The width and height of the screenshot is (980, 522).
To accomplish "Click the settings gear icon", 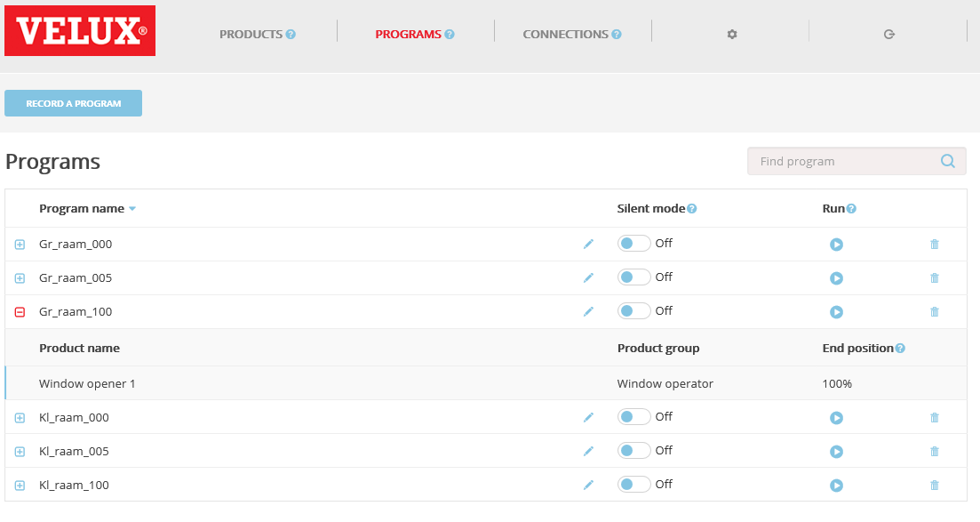I will click(x=732, y=35).
